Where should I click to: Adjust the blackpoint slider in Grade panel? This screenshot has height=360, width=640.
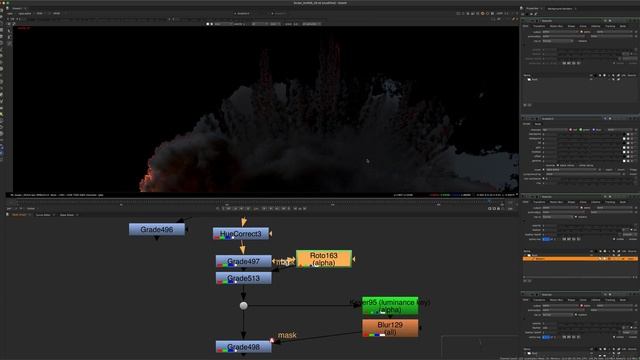[x=589, y=134]
